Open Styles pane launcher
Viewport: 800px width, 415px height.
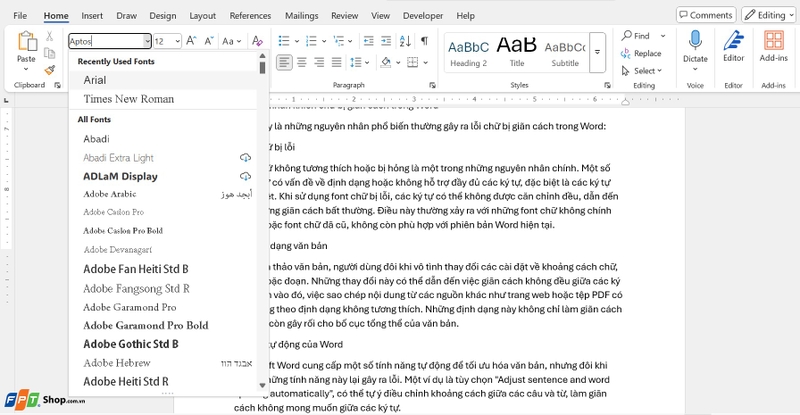[x=607, y=85]
